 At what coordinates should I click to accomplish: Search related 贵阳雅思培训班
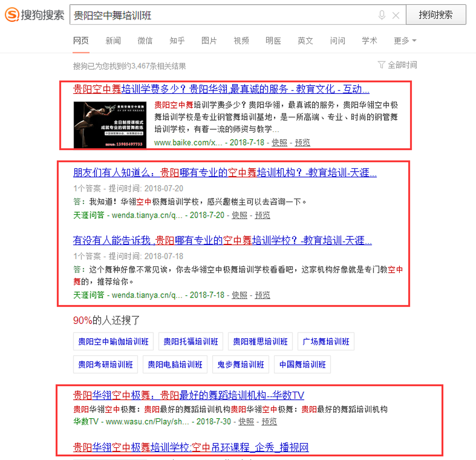point(260,341)
